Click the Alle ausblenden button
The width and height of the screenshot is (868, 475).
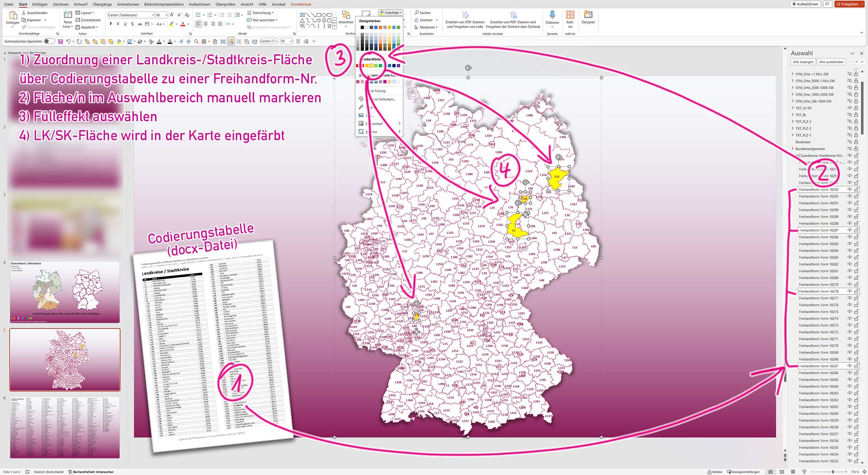[x=831, y=62]
